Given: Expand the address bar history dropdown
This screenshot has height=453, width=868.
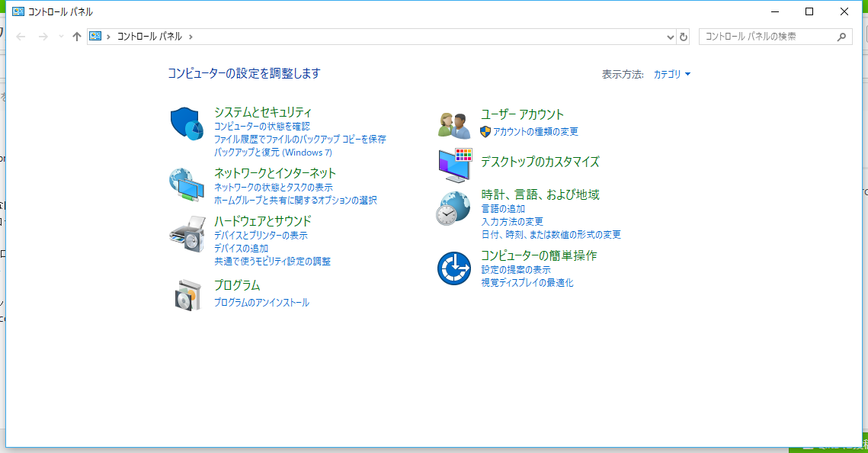Looking at the screenshot, I should (x=671, y=37).
